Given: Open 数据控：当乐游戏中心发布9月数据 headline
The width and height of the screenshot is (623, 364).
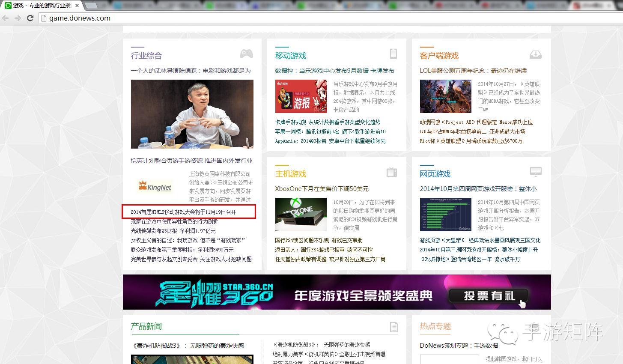Looking at the screenshot, I should (x=335, y=71).
